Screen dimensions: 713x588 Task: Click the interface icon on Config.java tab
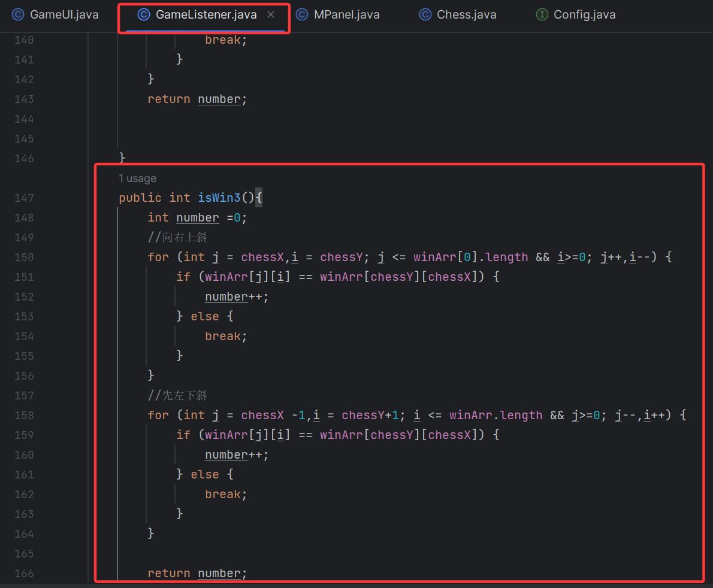542,14
